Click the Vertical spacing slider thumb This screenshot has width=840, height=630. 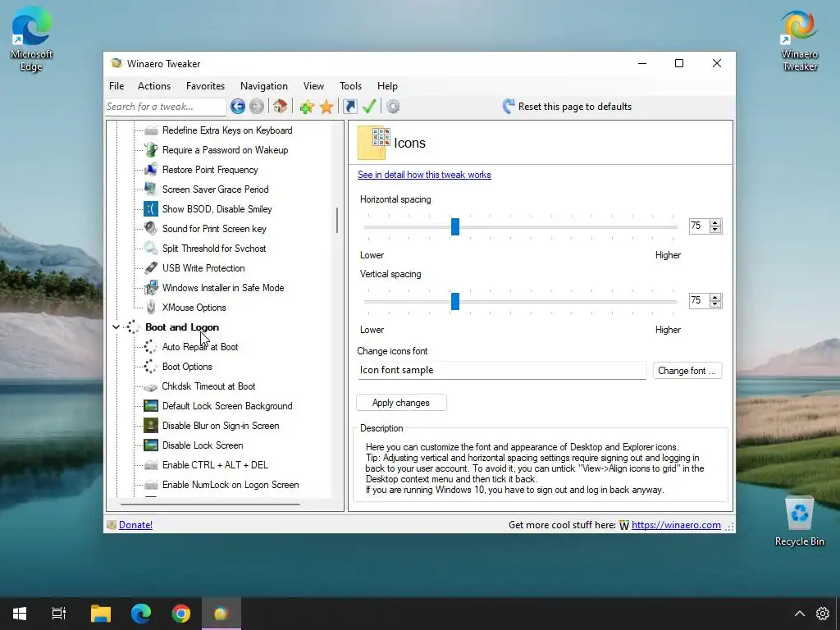click(x=454, y=301)
